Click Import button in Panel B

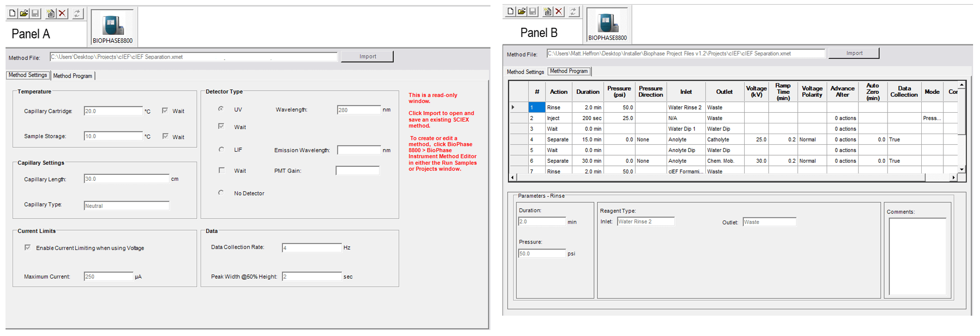tap(854, 53)
